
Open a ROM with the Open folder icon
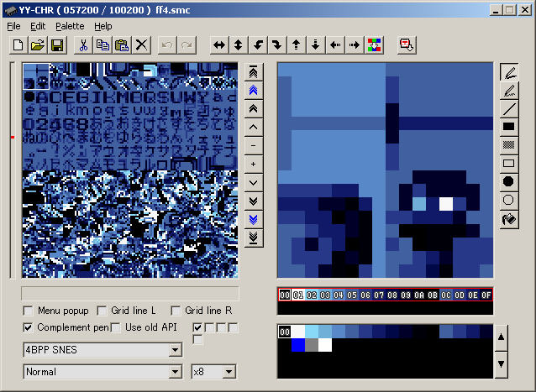38,45
